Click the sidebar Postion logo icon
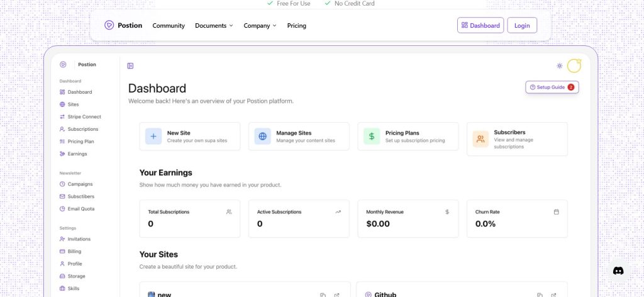 pos(63,64)
